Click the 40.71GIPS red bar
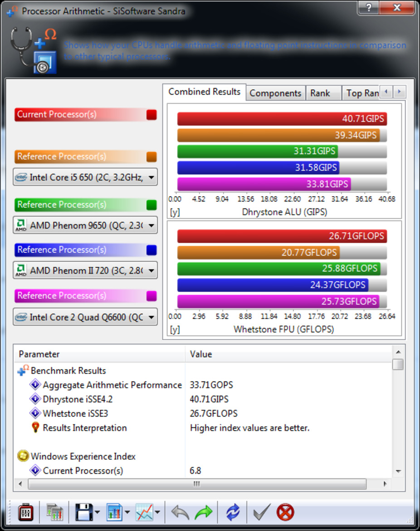This screenshot has height=531, width=420. [282, 119]
